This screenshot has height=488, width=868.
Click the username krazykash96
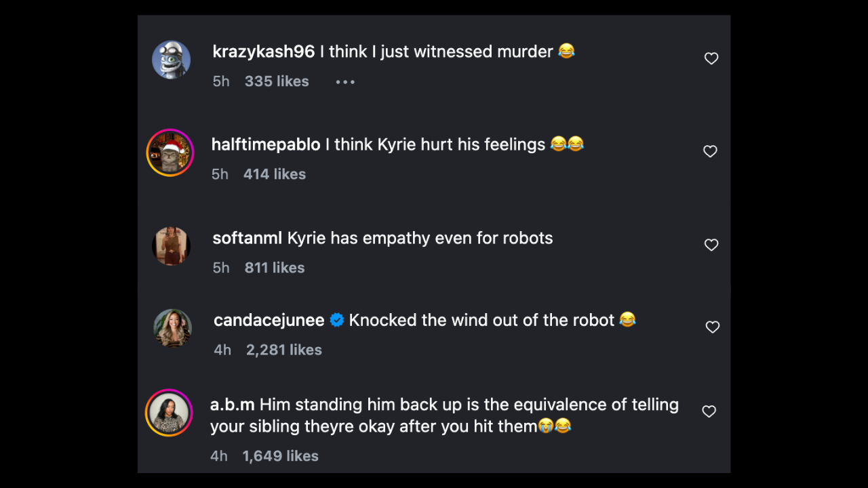(262, 51)
